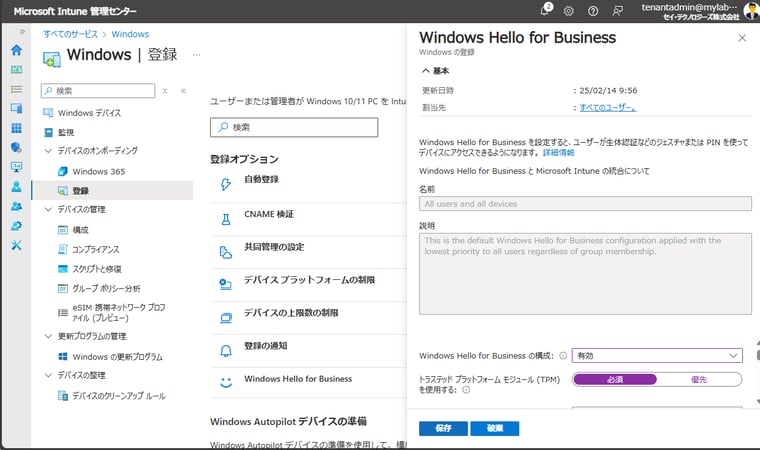Viewport: 760px width, 450px height.
Task: Open Dashboard icon in left rail
Action: tap(16, 69)
